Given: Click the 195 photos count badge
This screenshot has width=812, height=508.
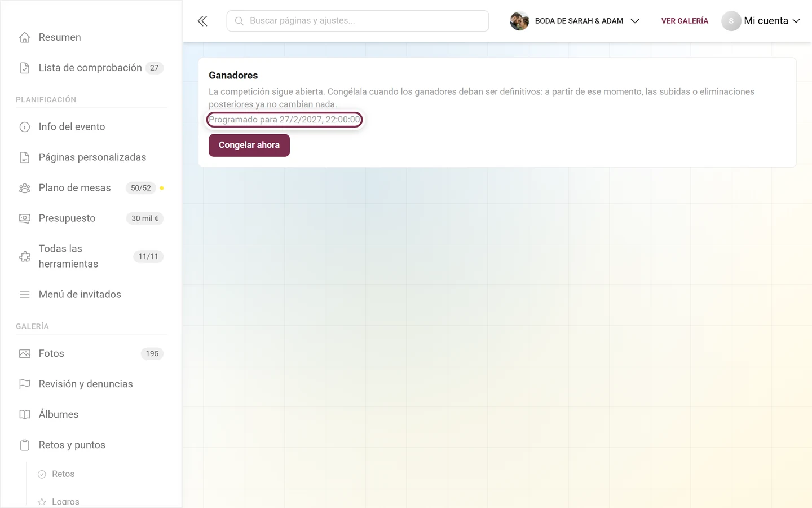Looking at the screenshot, I should click(x=152, y=354).
